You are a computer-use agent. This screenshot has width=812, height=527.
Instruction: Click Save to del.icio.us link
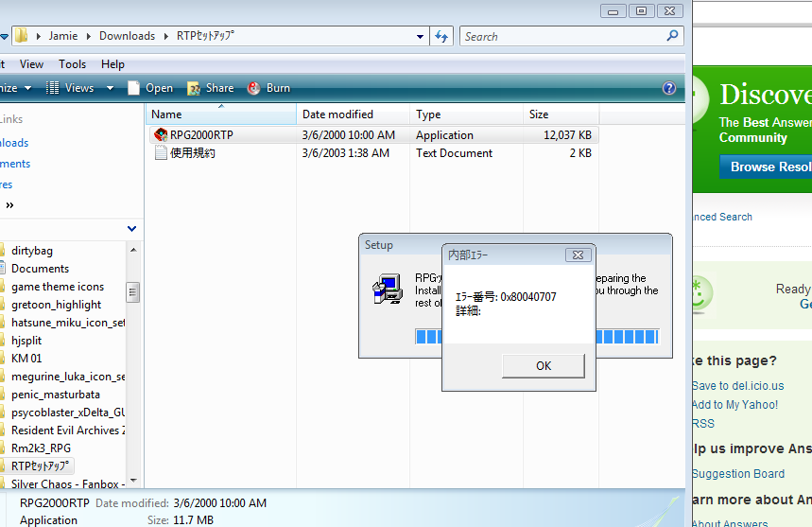[738, 385]
